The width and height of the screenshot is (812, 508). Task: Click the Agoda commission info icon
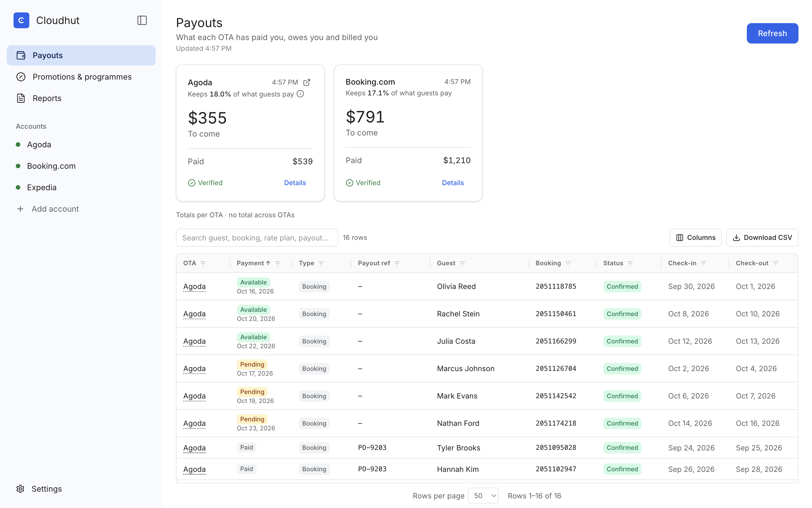point(300,94)
